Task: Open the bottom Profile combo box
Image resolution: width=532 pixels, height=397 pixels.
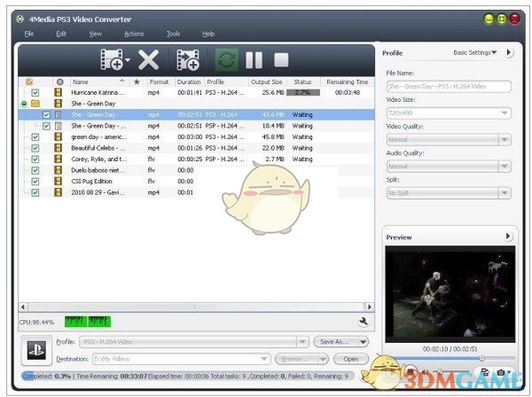Action: pyautogui.click(x=193, y=342)
